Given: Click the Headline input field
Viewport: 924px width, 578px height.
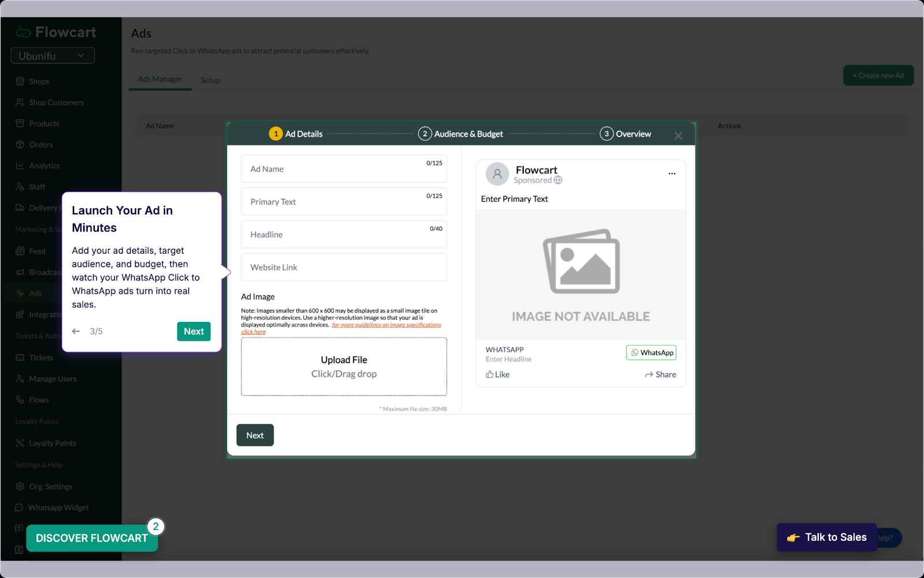Looking at the screenshot, I should pos(344,234).
